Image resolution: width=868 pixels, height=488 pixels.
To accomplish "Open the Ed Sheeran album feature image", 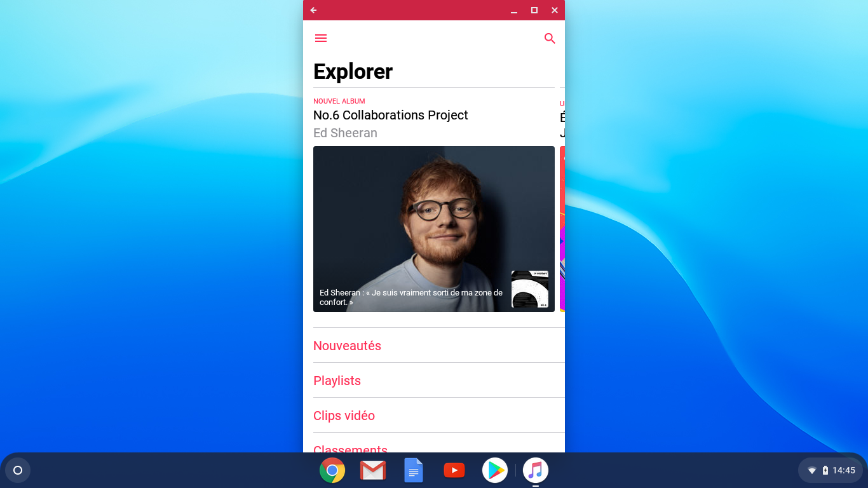I will pyautogui.click(x=434, y=229).
